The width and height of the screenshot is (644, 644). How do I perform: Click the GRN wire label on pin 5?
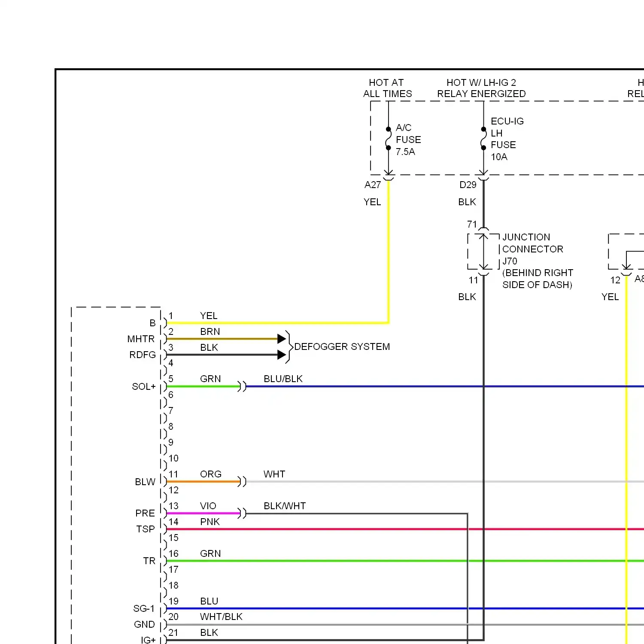[210, 379]
